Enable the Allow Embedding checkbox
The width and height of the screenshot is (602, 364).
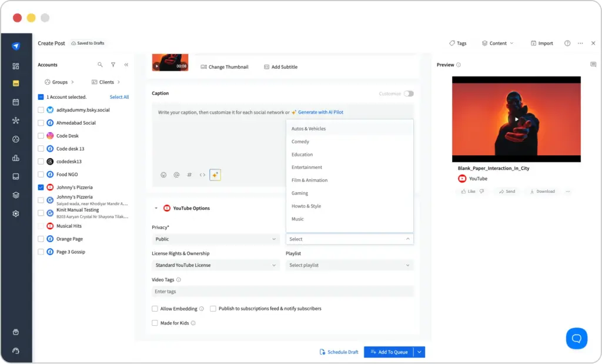coord(155,308)
